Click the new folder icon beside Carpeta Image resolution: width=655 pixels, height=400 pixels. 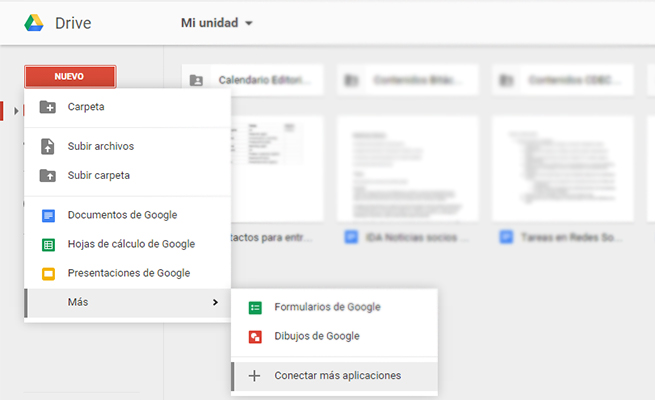pyautogui.click(x=48, y=107)
